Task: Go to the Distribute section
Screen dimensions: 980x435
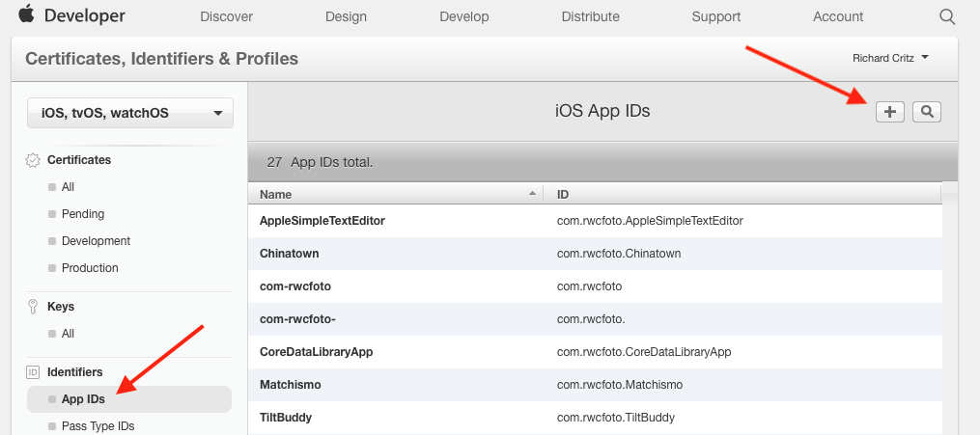Action: click(x=590, y=16)
